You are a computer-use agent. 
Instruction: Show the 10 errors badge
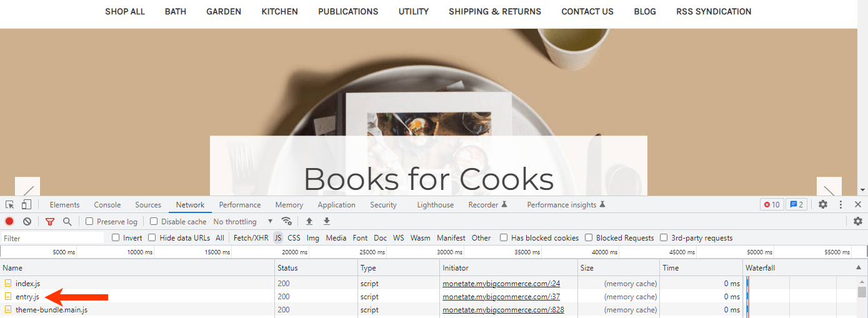[772, 204]
